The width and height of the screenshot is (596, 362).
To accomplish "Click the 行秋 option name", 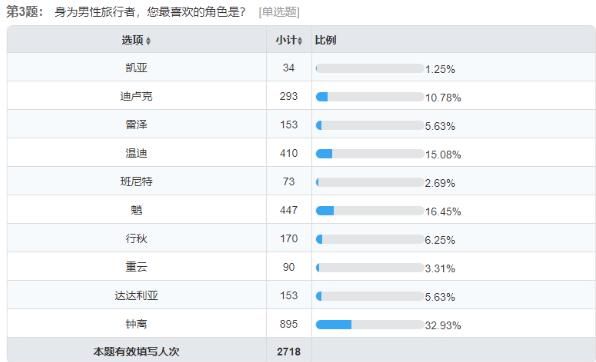I will pyautogui.click(x=136, y=238).
